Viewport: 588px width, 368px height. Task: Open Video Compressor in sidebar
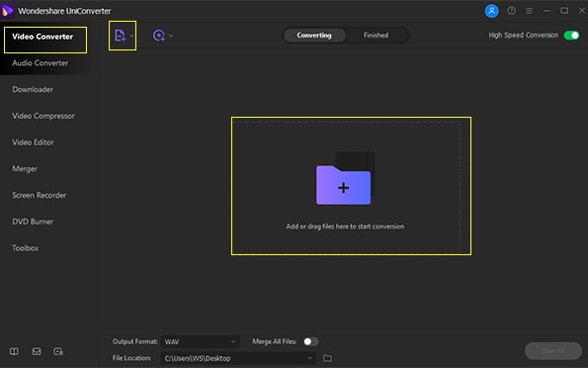coord(43,116)
